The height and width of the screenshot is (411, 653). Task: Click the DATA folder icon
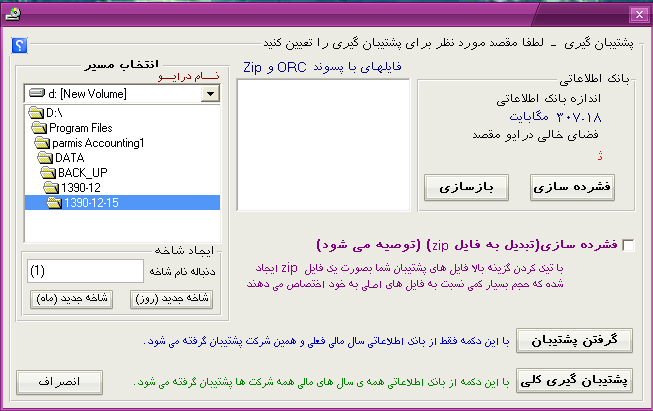(45, 157)
